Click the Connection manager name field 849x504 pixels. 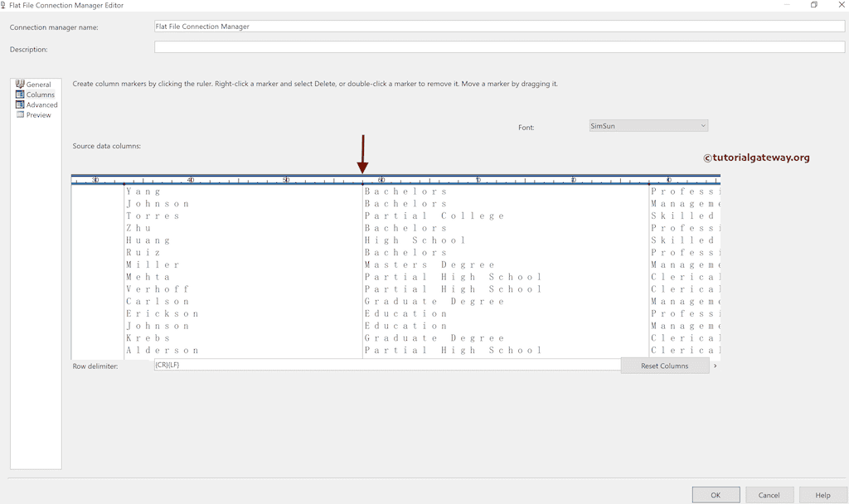click(499, 26)
